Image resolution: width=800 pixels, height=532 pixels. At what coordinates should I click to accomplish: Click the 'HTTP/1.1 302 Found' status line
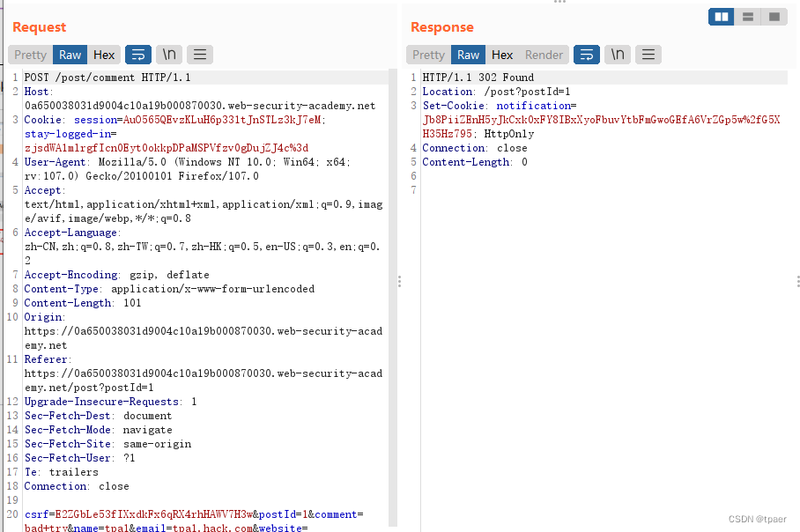pyautogui.click(x=478, y=78)
